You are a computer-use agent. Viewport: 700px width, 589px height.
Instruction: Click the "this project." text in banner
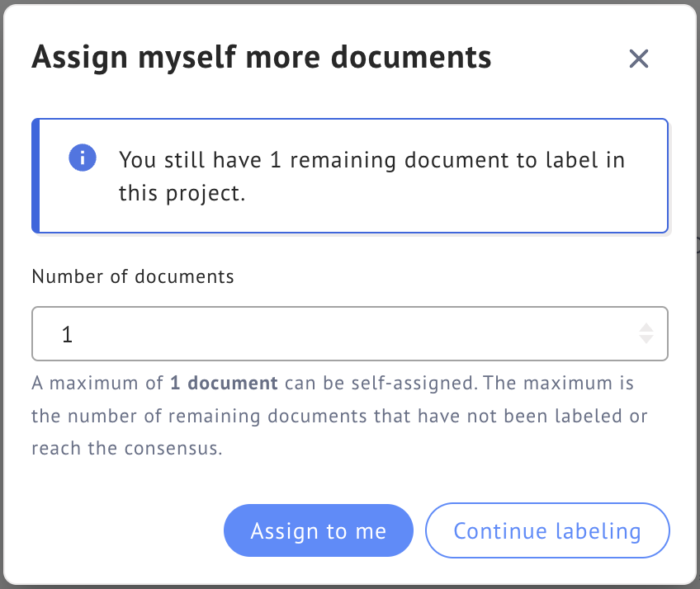(x=182, y=194)
